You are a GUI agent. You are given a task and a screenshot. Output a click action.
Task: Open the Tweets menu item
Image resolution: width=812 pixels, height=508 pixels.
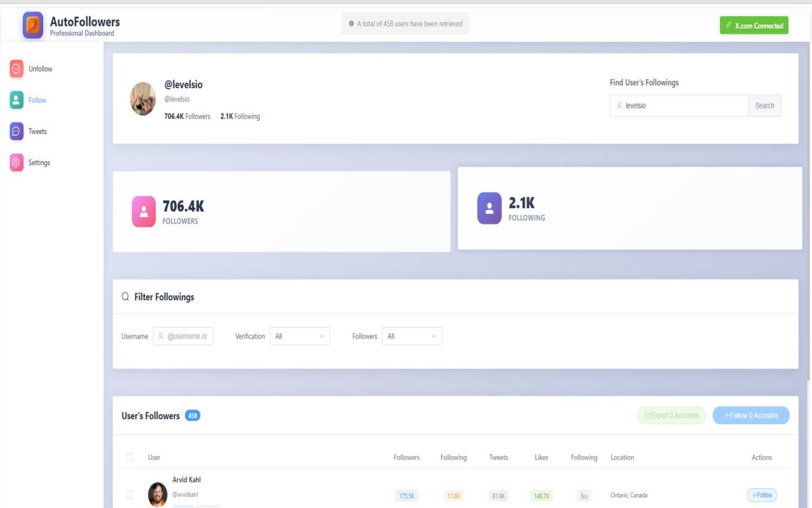point(37,131)
